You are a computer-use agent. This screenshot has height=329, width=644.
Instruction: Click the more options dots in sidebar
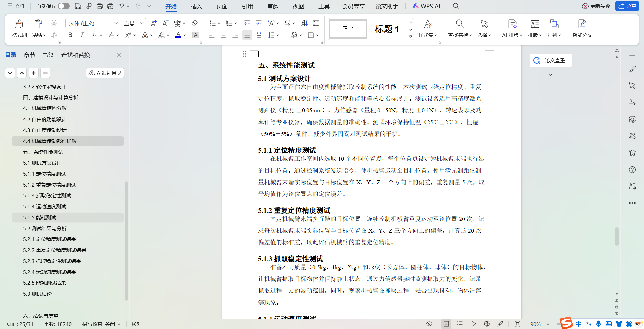click(632, 203)
